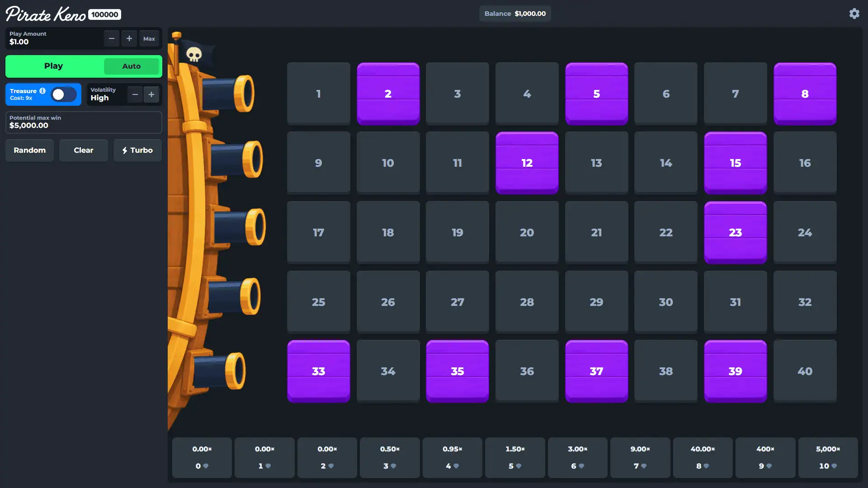868x488 pixels.
Task: Click the 1.50× five-hits payout box
Action: (515, 458)
